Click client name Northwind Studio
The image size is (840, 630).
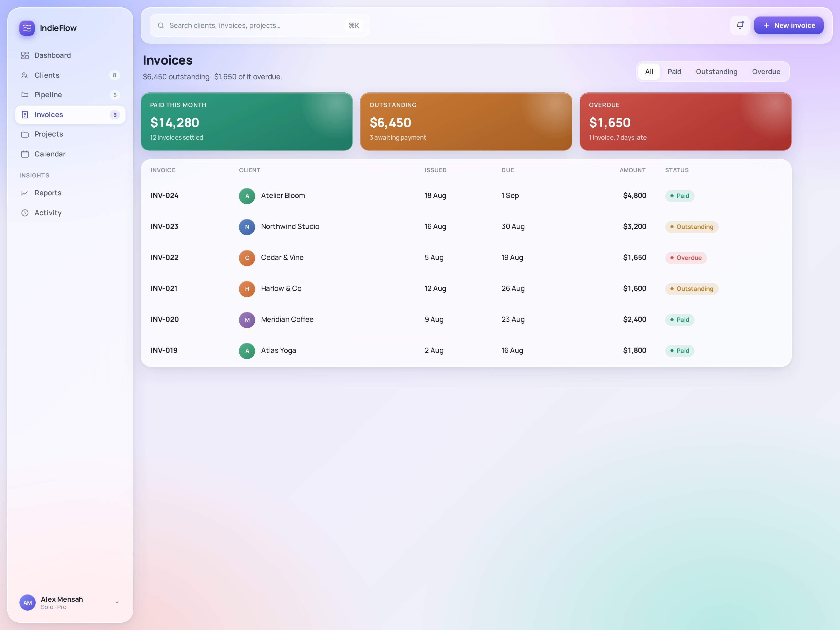pos(290,227)
